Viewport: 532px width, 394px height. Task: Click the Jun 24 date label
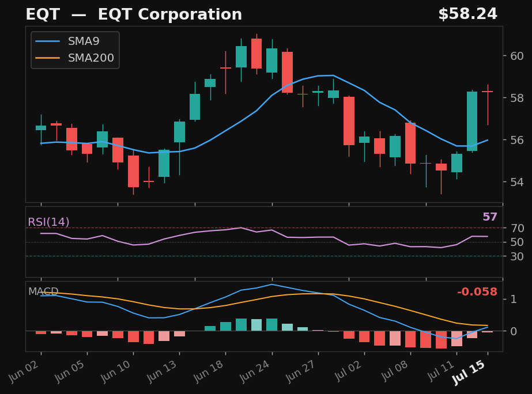(x=255, y=372)
